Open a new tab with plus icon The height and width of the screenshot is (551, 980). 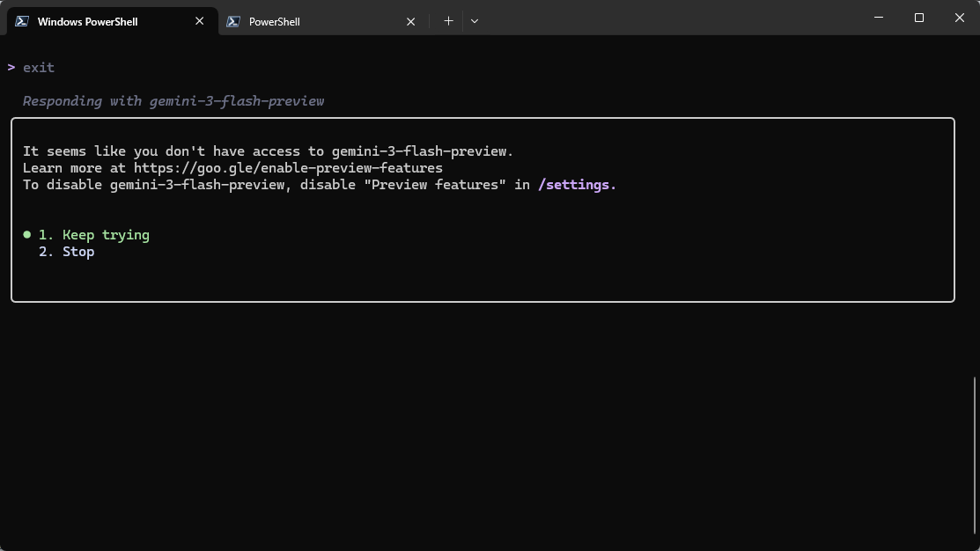coord(448,21)
